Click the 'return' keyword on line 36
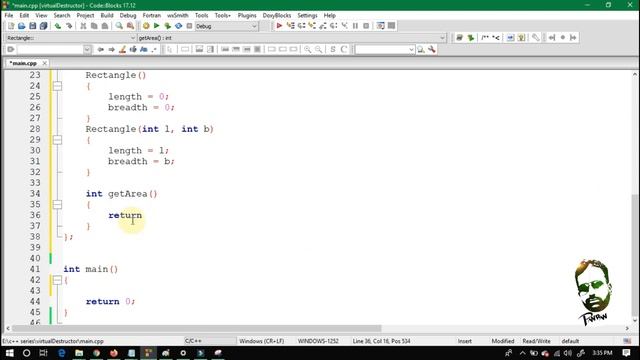Image resolution: width=640 pixels, height=360 pixels. click(x=125, y=215)
